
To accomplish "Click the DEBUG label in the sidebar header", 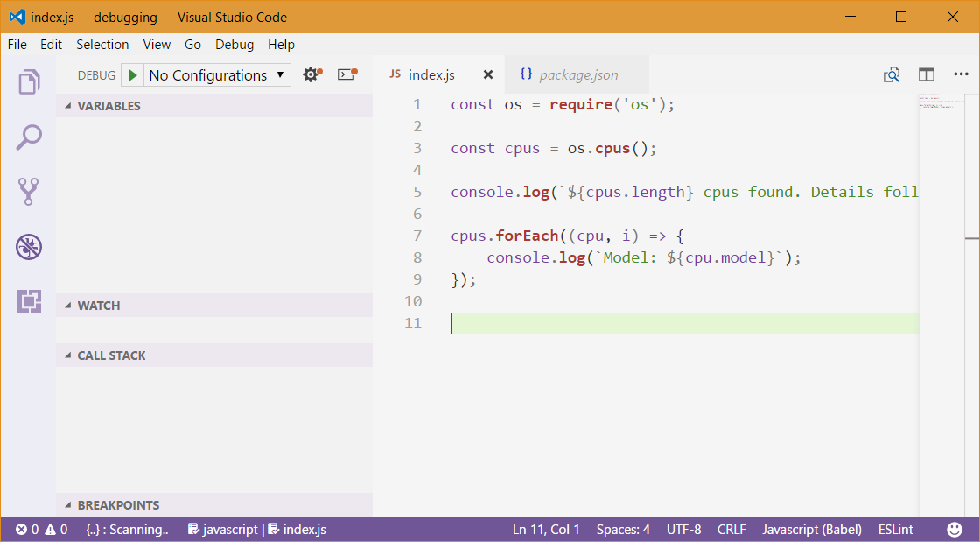I will tap(96, 75).
